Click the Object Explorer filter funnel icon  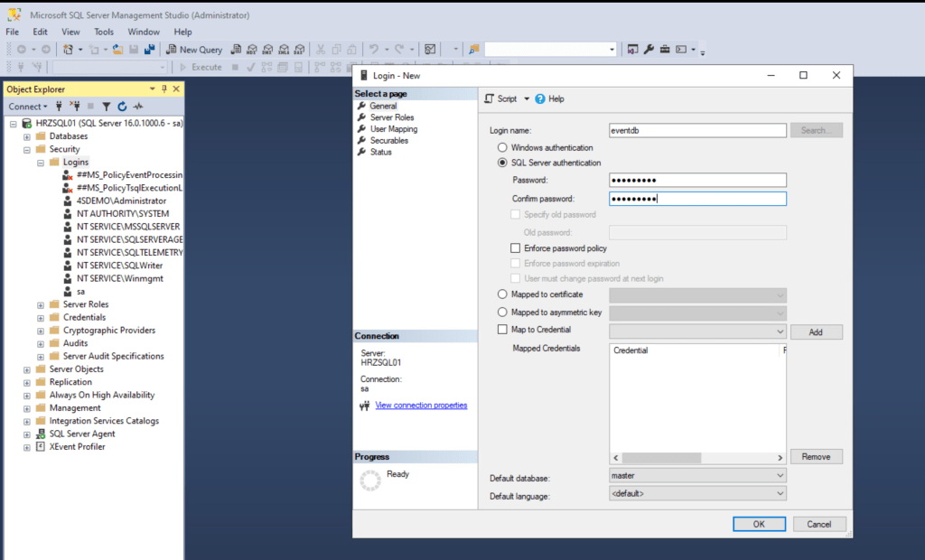tap(106, 107)
